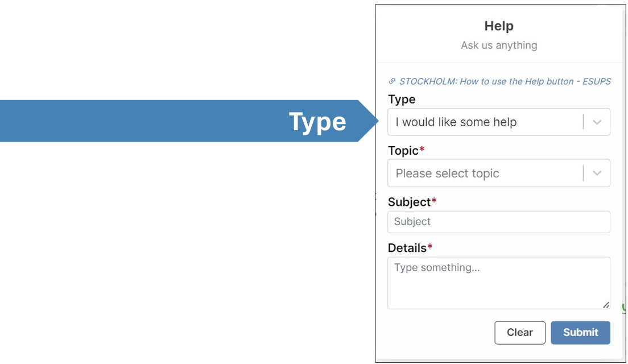Viewport: 628px width, 364px height.
Task: Click the Subject input field
Action: pos(499,222)
